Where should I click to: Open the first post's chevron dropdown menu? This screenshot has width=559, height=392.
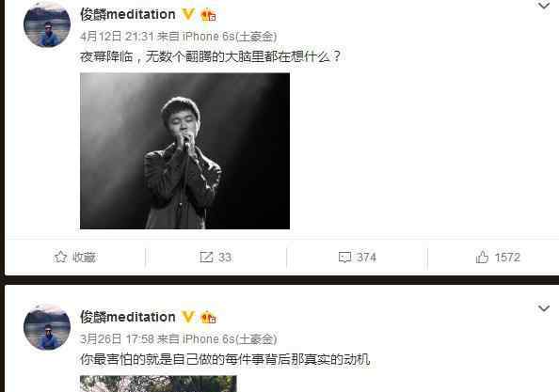543,6
